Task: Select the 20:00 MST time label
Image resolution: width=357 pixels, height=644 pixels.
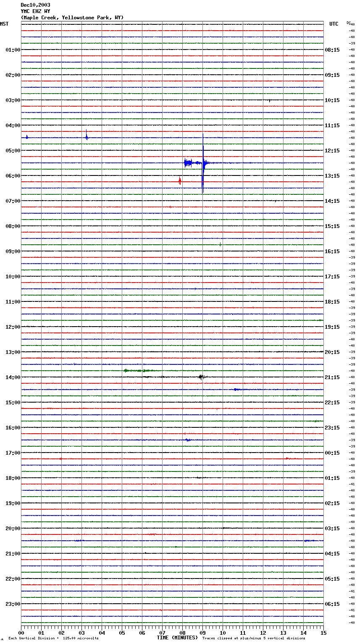Action: 13,529
